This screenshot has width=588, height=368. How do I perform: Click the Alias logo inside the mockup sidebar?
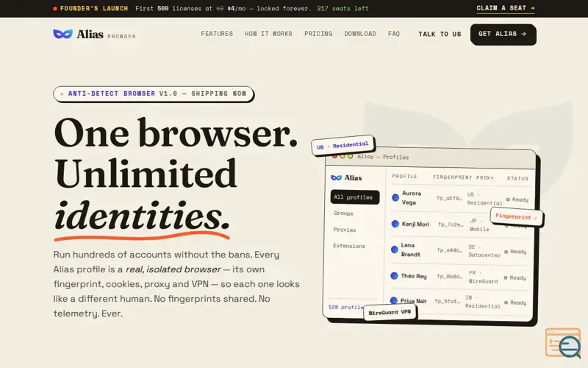[x=346, y=177]
